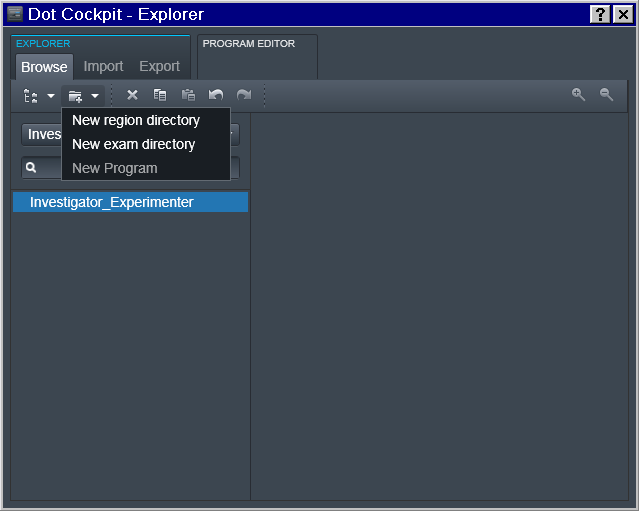This screenshot has height=511, width=639.
Task: Switch to the Import tab
Action: click(x=103, y=66)
